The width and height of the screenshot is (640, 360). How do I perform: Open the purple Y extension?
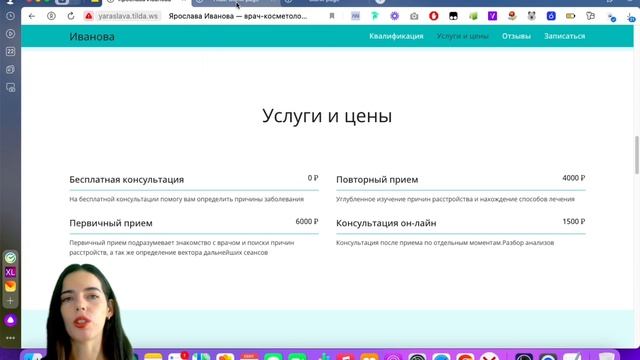coord(493,16)
